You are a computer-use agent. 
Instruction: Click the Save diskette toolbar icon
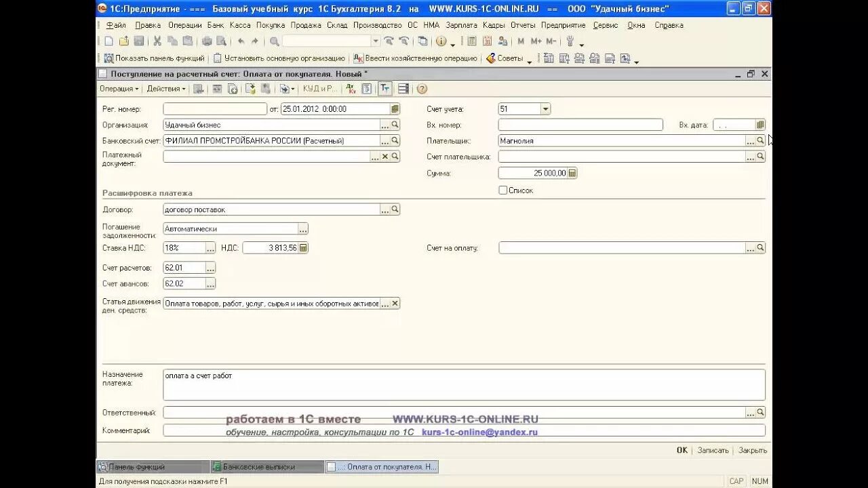pyautogui.click(x=138, y=41)
